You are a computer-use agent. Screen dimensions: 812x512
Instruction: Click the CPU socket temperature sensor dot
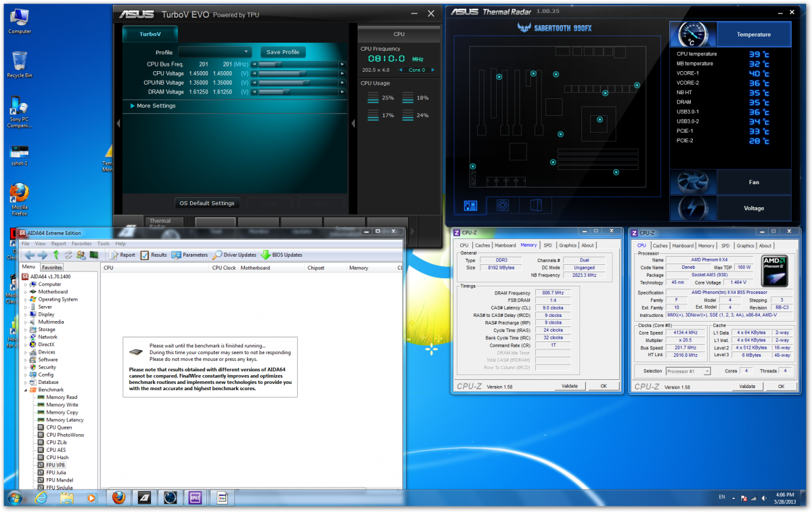pyautogui.click(x=599, y=120)
